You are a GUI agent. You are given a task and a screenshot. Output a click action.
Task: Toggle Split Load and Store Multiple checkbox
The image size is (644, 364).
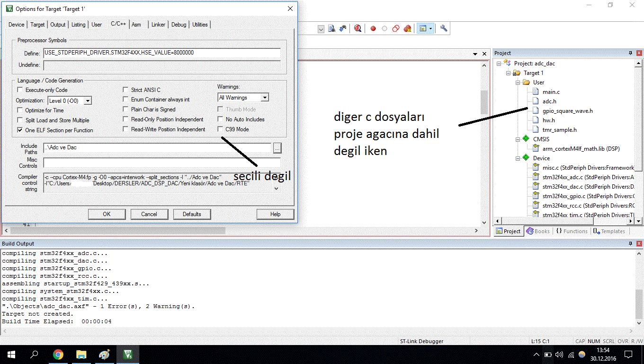pos(20,120)
